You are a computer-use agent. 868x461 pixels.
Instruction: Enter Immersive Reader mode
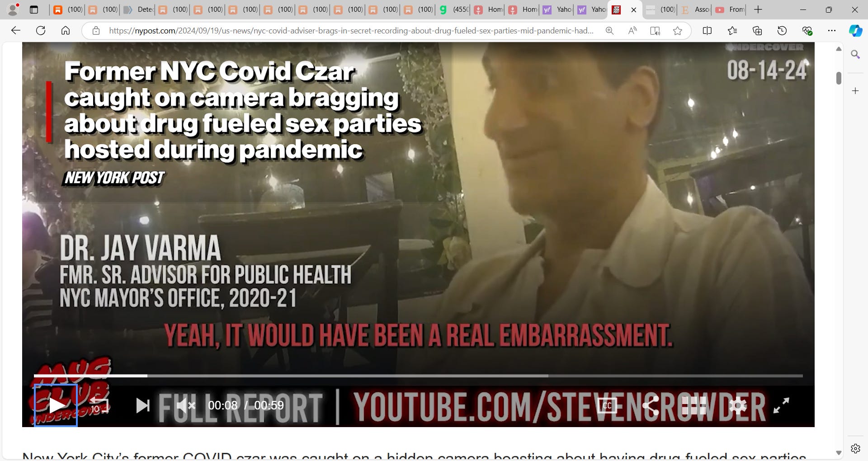click(655, 31)
